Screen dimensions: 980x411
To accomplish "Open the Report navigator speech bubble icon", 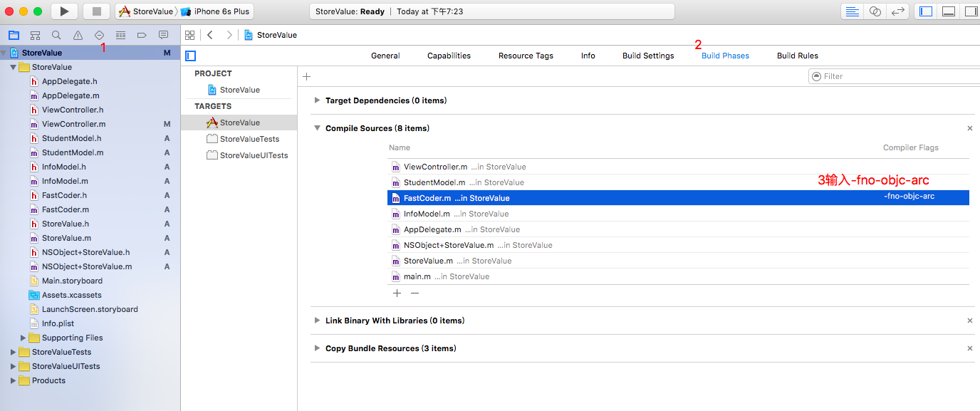I will pos(163,35).
